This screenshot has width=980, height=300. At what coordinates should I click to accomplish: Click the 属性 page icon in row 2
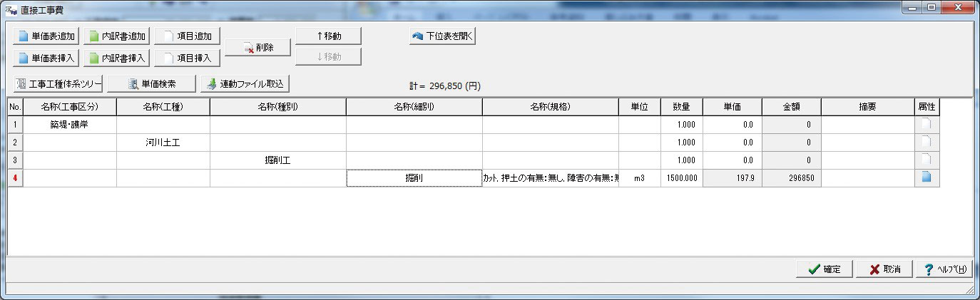927,142
